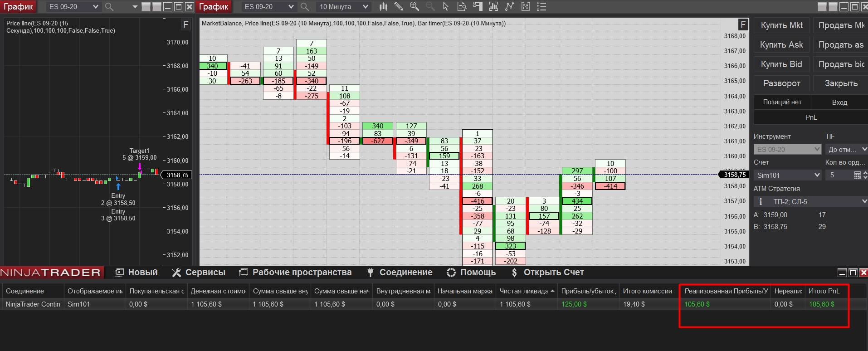Click the zoom out magnifier icon
Screen dimensions: 868x351
tap(430, 6)
